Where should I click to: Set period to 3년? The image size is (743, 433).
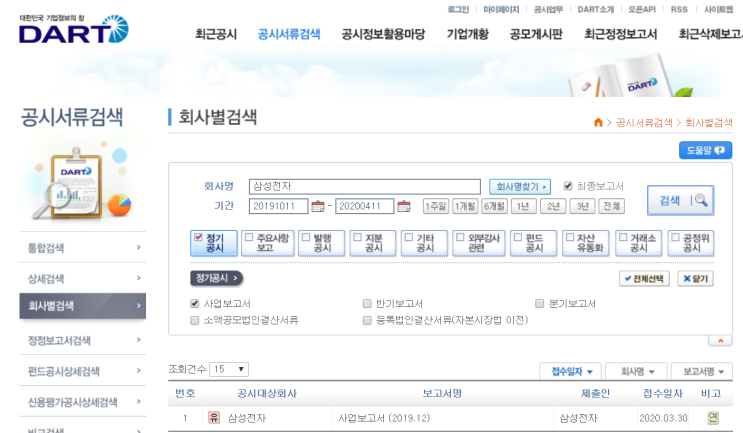coord(582,206)
